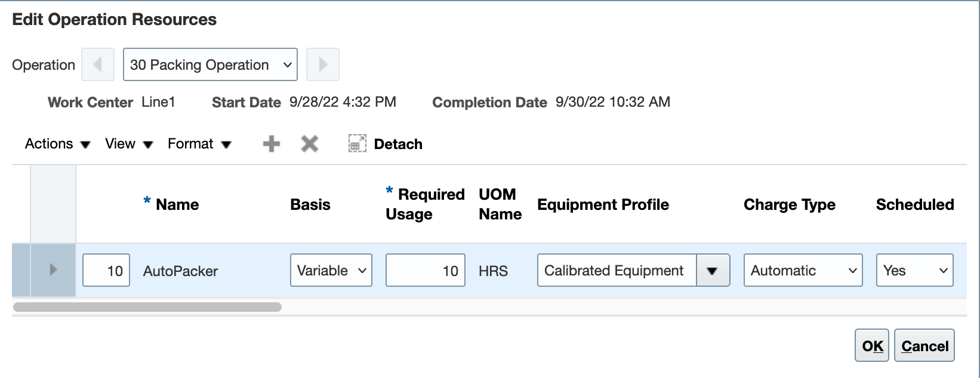The width and height of the screenshot is (980, 378).
Task: Open the Charge Type dropdown
Action: coord(803,271)
